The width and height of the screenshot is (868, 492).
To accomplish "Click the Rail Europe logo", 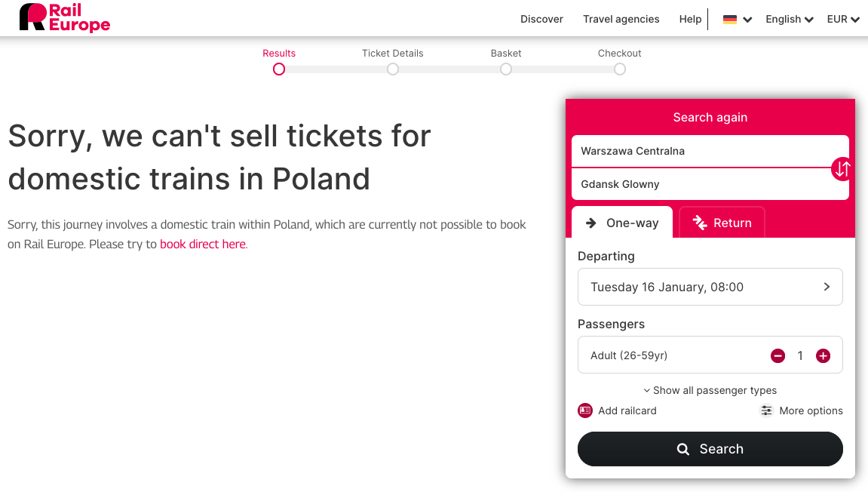I will point(65,17).
